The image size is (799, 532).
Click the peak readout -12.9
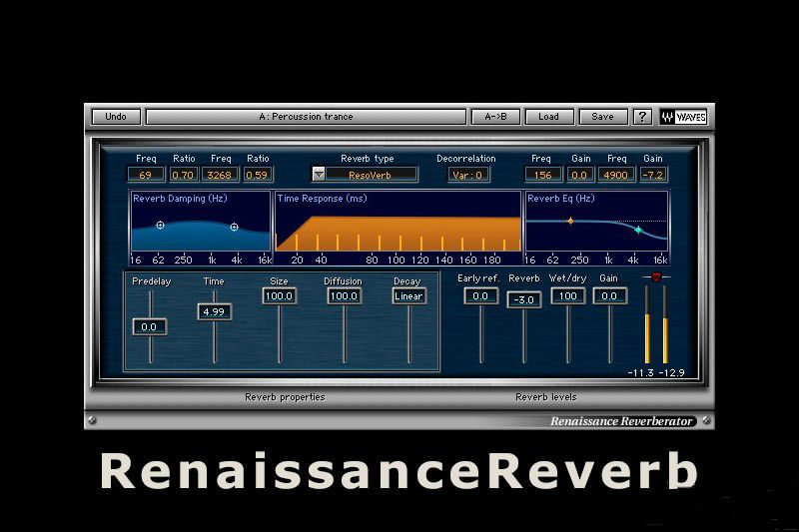click(671, 372)
